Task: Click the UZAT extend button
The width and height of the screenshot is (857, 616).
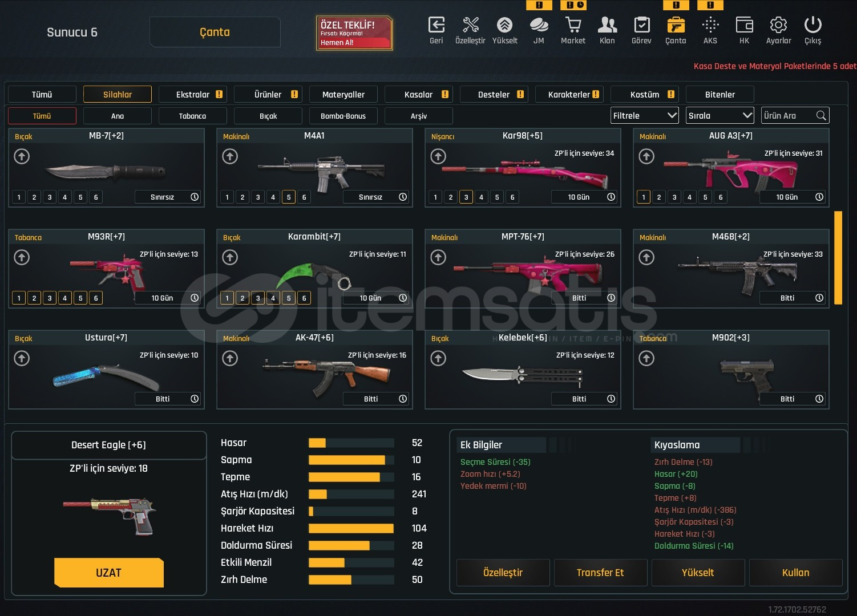Action: [x=109, y=573]
